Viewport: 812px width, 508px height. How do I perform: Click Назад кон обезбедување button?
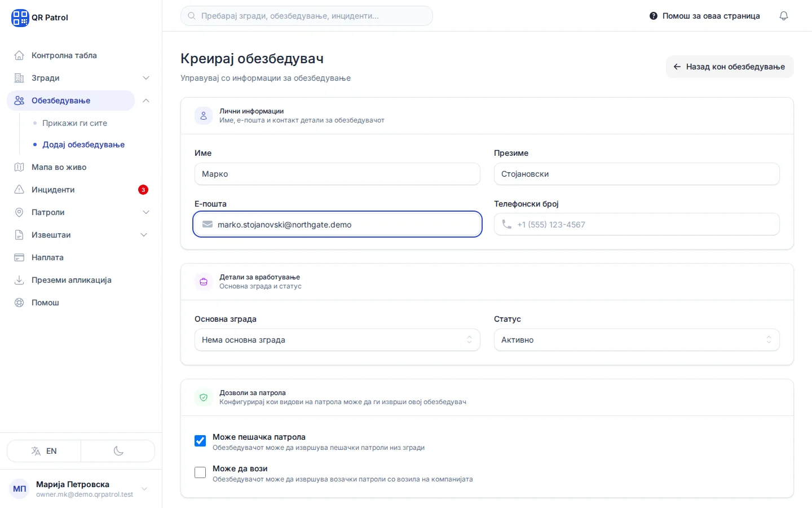tap(730, 67)
